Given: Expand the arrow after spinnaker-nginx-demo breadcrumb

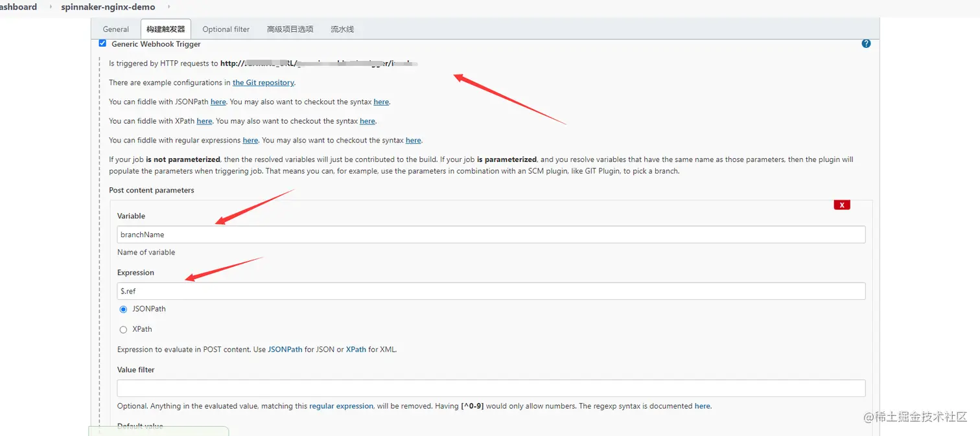Looking at the screenshot, I should coord(170,7).
